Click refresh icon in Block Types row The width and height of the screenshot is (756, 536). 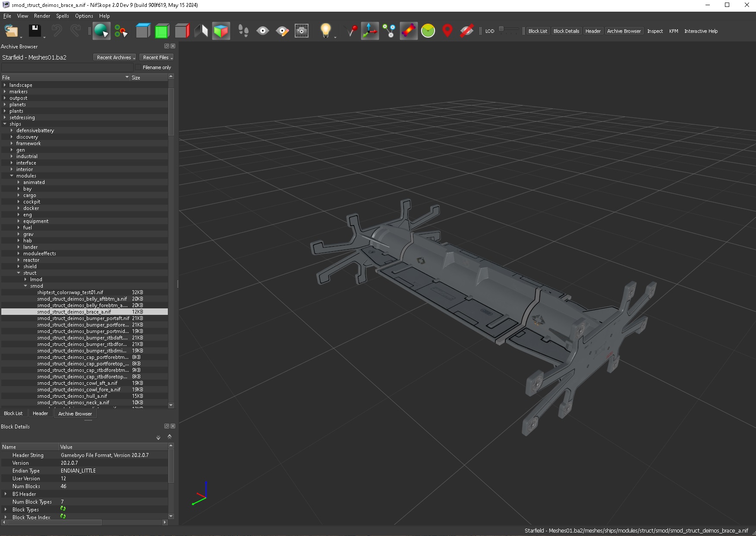coord(63,509)
